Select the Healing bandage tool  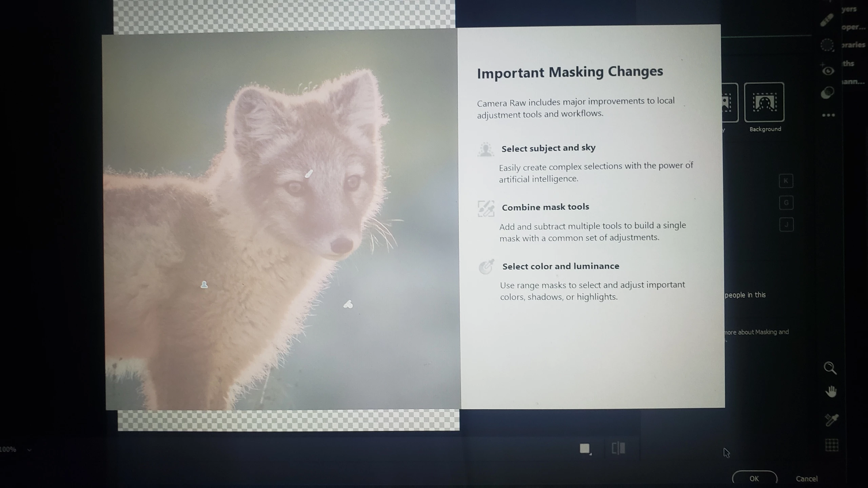tap(827, 20)
